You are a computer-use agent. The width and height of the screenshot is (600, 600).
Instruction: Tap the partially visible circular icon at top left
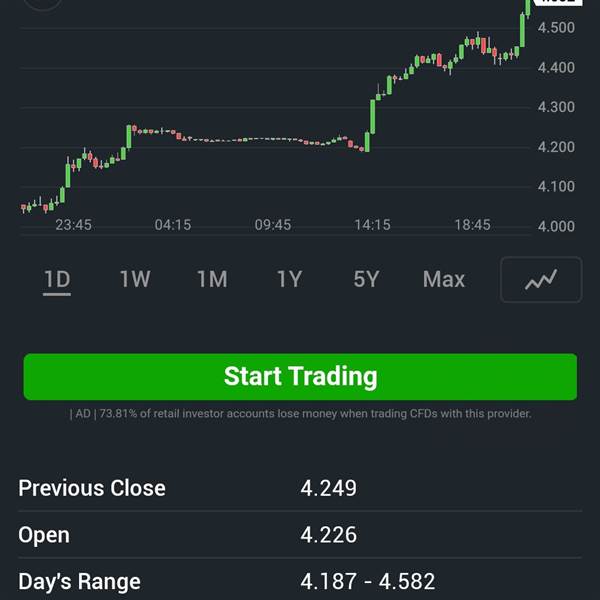[43, 4]
